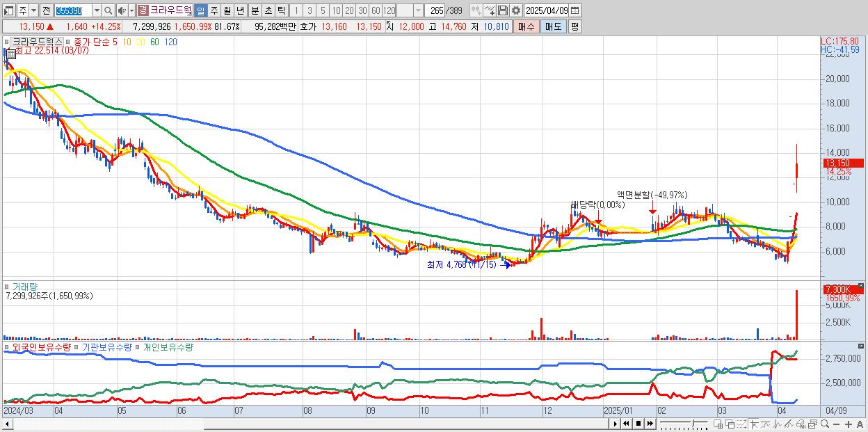
Task: Click the stop button in chart replay
Action: pyautogui.click(x=638, y=424)
